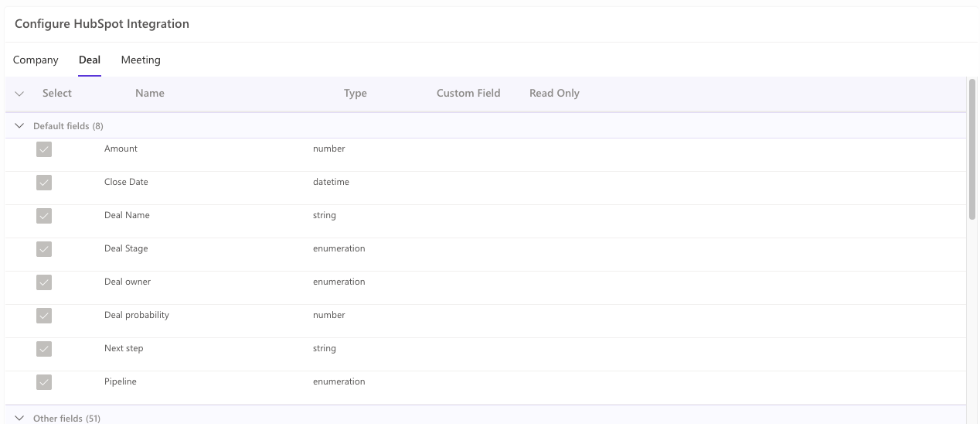This screenshot has height=424, width=980.
Task: Collapse the Default fields (8) group
Action: 20,125
